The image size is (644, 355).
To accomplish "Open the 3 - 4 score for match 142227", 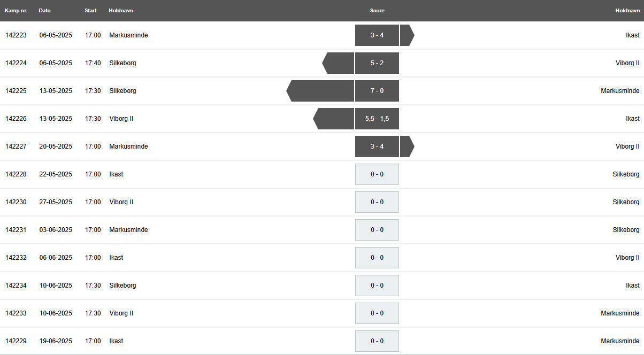I will click(x=377, y=146).
